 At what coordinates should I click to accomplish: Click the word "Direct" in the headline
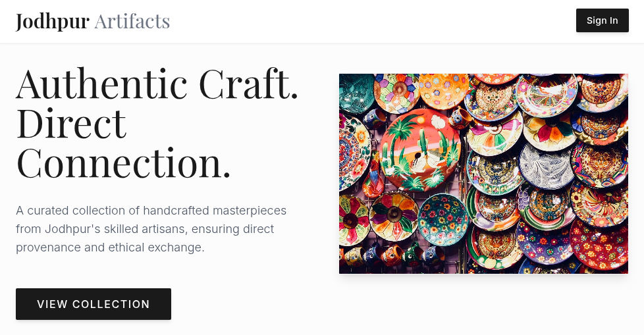pos(71,123)
